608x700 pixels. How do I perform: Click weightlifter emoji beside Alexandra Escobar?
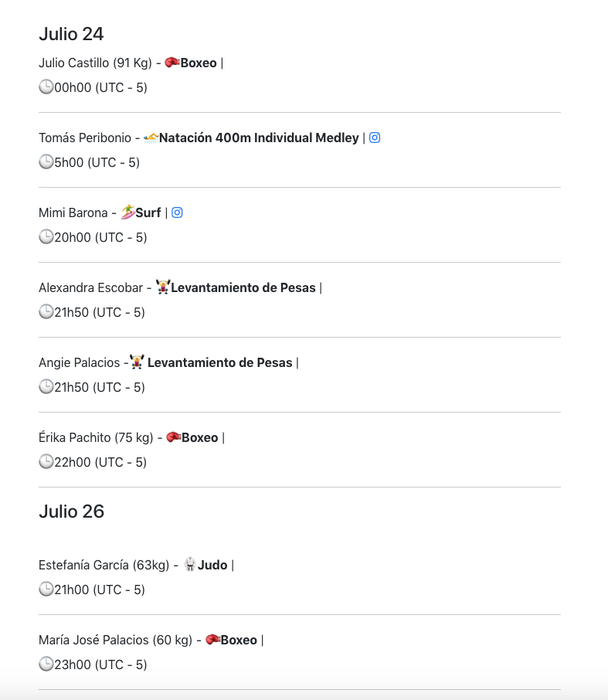coord(163,287)
